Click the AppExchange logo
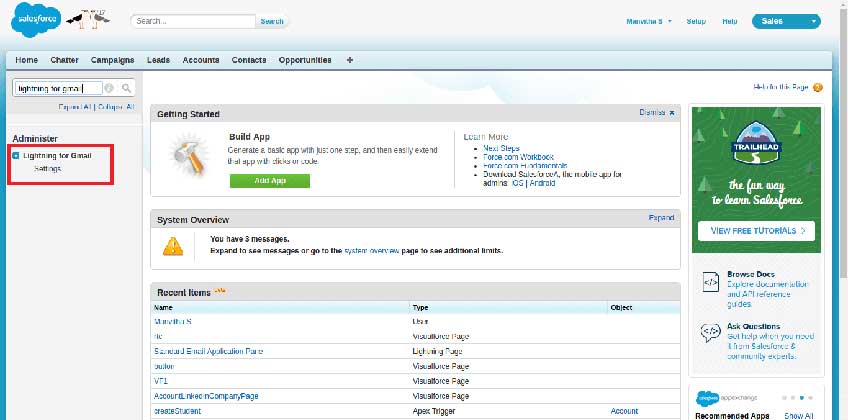The height and width of the screenshot is (420, 848). (x=726, y=397)
